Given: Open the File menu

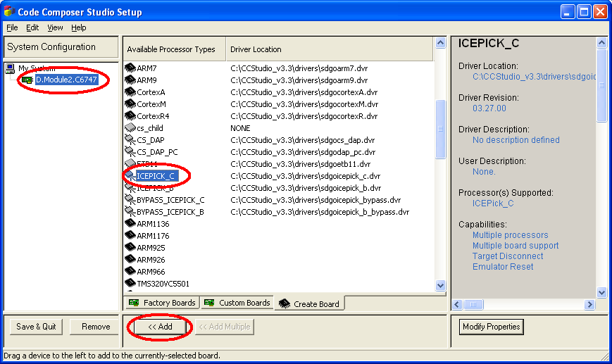Looking at the screenshot, I should 12,27.
